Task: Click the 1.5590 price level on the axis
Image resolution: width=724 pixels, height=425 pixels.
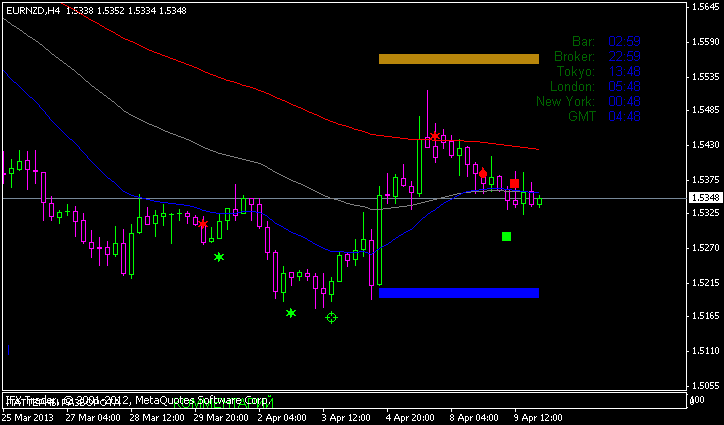Action: pos(705,42)
